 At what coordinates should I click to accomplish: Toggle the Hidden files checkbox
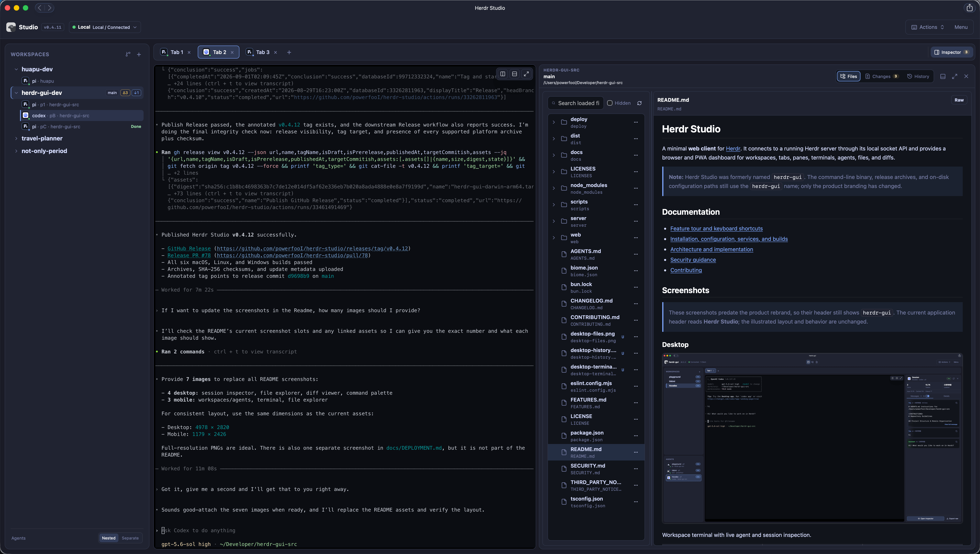610,103
